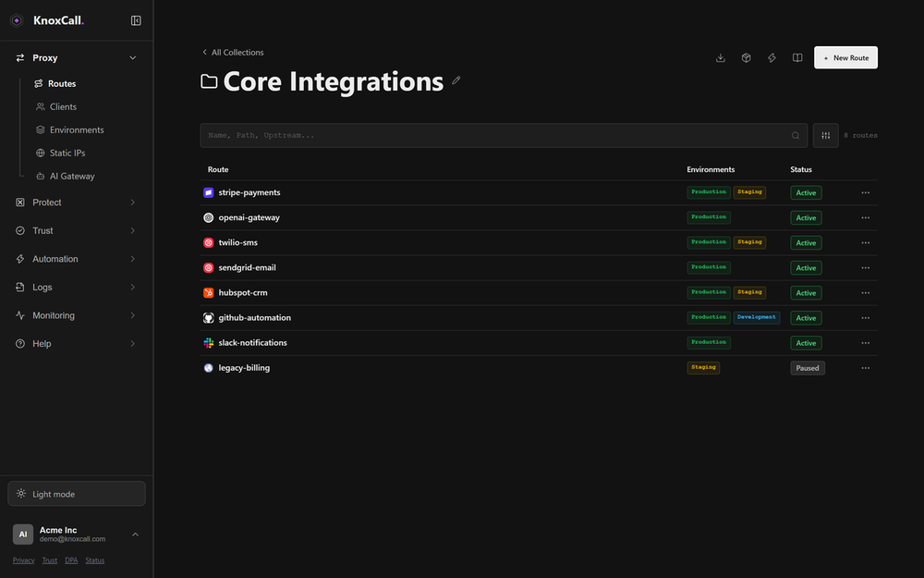
Task: Click the Route column header
Action: [x=218, y=169]
